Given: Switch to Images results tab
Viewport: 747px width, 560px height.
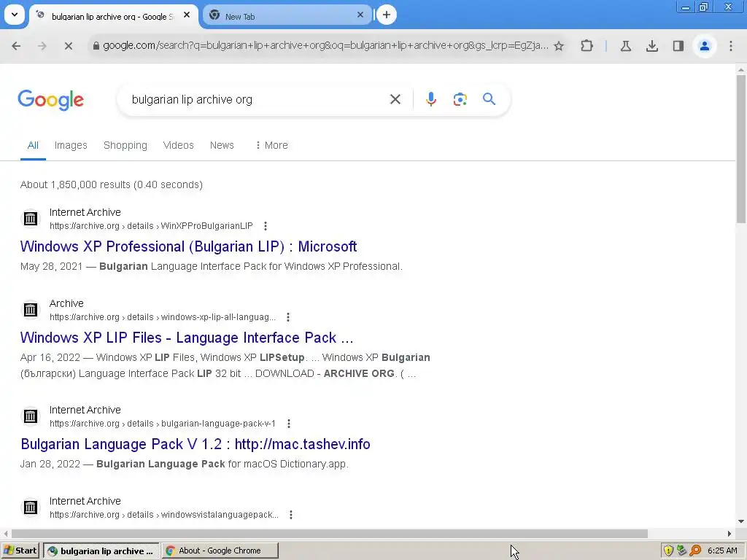Looking at the screenshot, I should coord(71,145).
